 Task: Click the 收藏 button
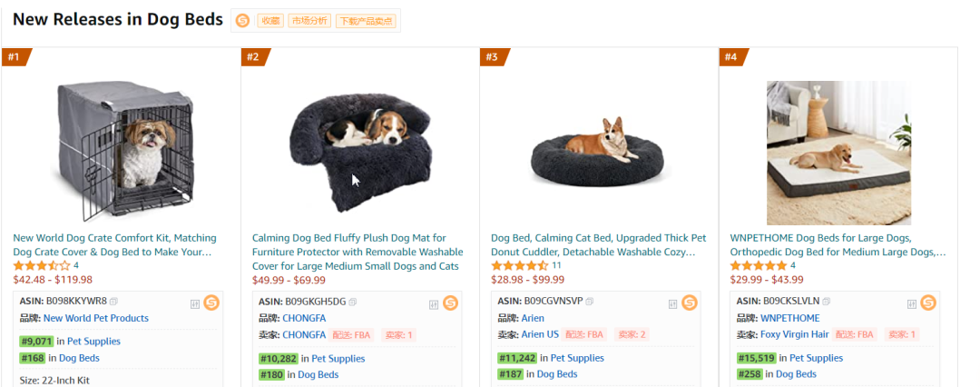[x=270, y=21]
